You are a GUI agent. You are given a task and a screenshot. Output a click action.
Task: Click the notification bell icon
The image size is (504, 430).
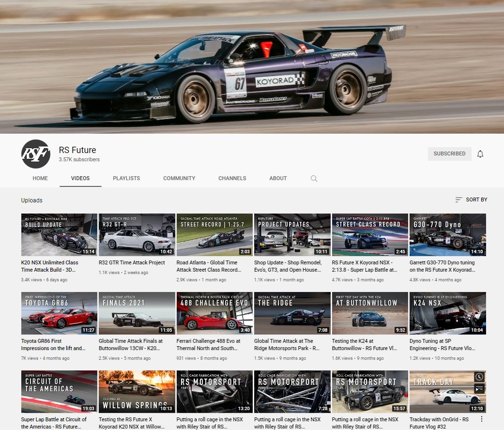(480, 154)
